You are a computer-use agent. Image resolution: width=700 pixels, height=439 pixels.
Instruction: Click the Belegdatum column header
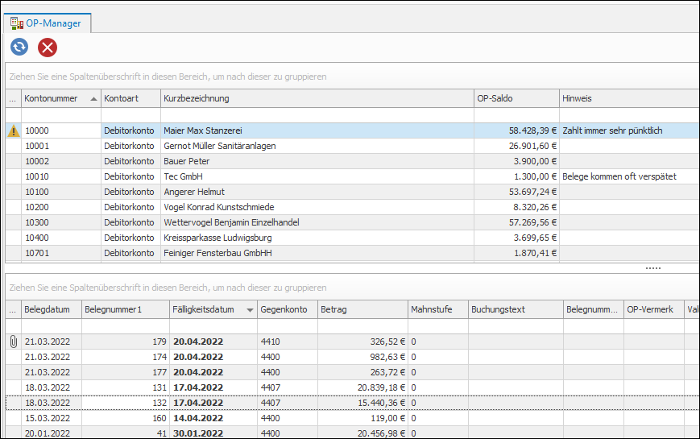point(51,309)
